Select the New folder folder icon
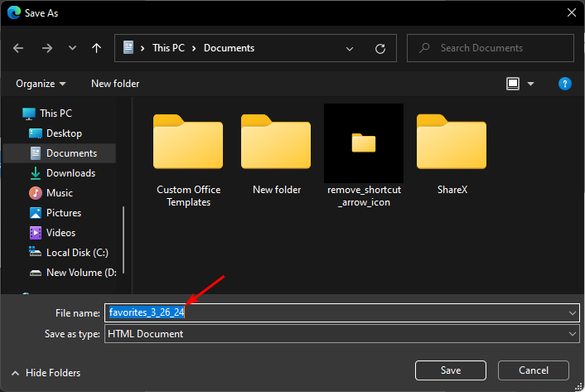 (276, 142)
